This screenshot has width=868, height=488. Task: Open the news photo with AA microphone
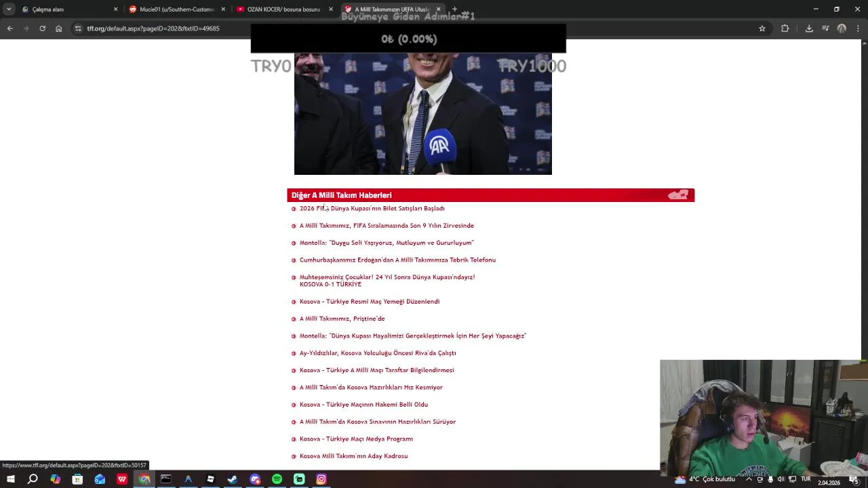(423, 114)
